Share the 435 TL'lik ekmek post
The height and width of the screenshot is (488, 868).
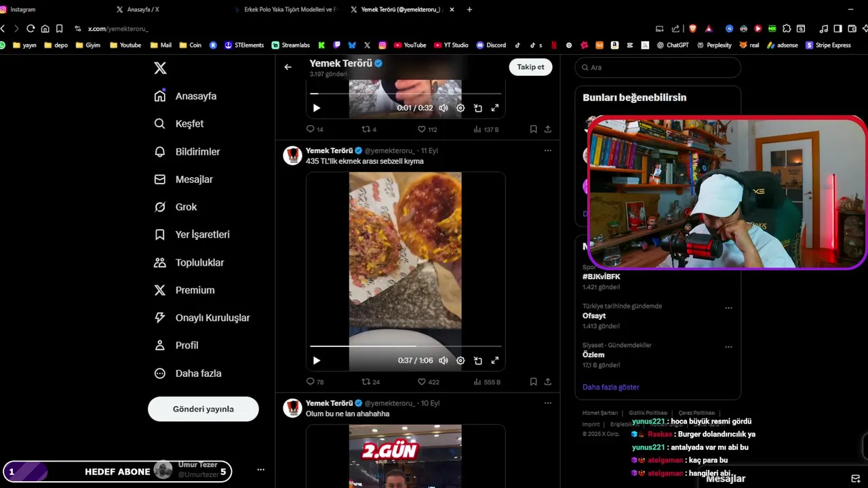pyautogui.click(x=548, y=382)
